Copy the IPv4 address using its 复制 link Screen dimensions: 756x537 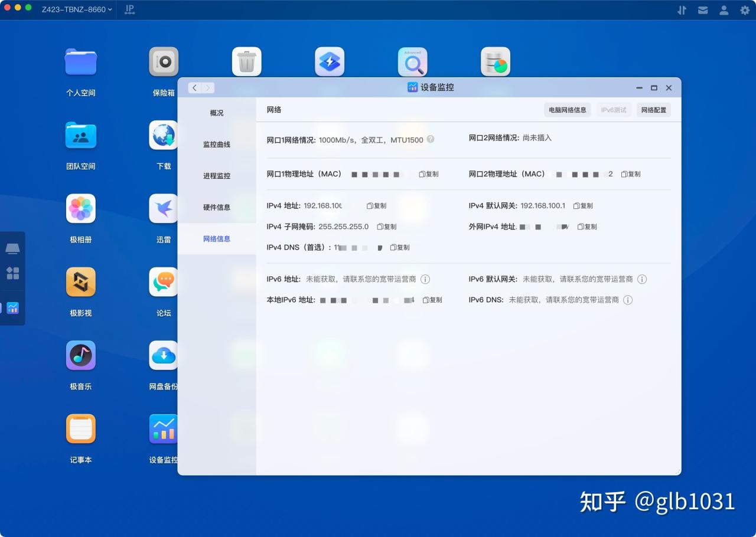[x=377, y=205]
